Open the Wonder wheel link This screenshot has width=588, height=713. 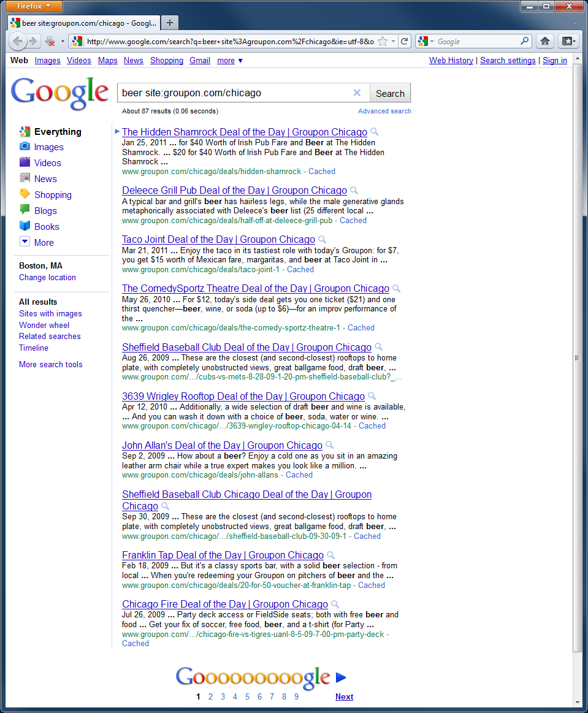click(x=44, y=325)
